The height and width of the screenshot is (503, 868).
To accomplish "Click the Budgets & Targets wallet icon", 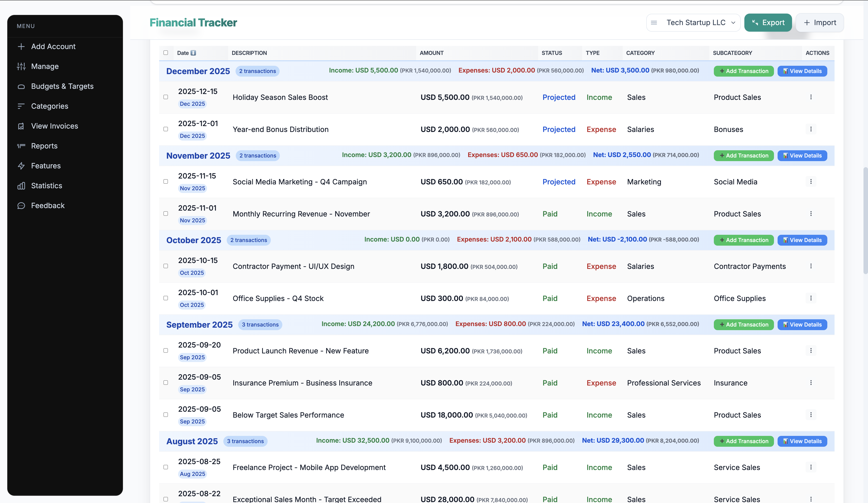I will coord(21,86).
